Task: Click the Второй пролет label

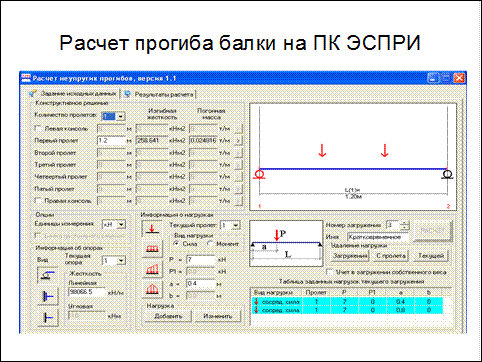Action: click(x=55, y=153)
